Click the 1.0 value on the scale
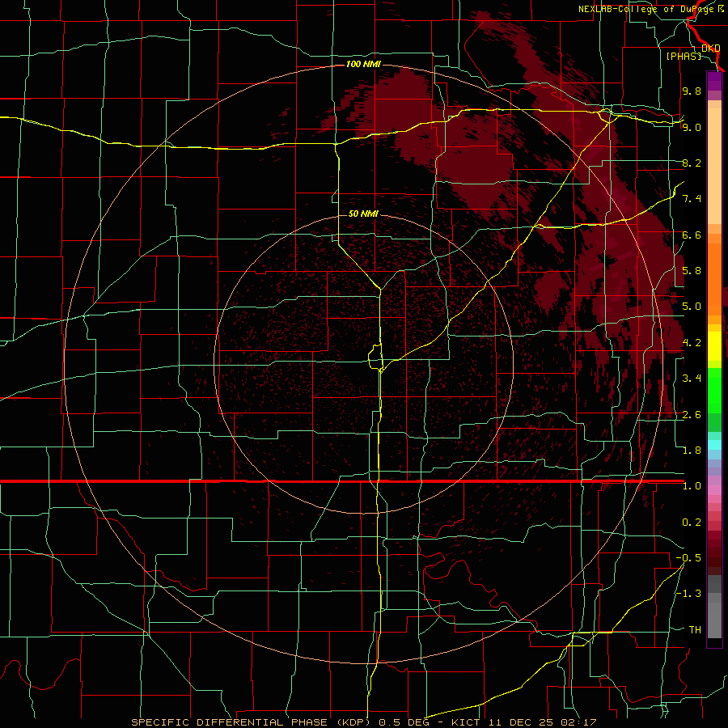Viewport: 728px width, 728px height. click(692, 486)
